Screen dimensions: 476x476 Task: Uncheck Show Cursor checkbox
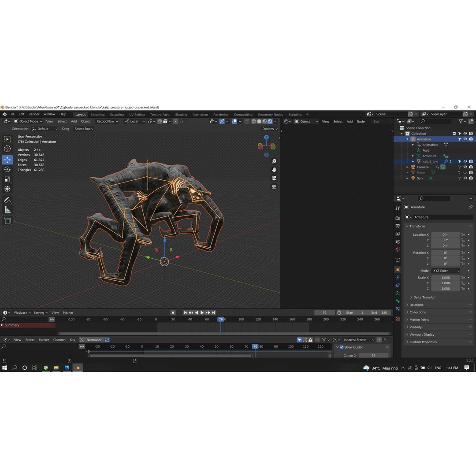[x=342, y=347]
